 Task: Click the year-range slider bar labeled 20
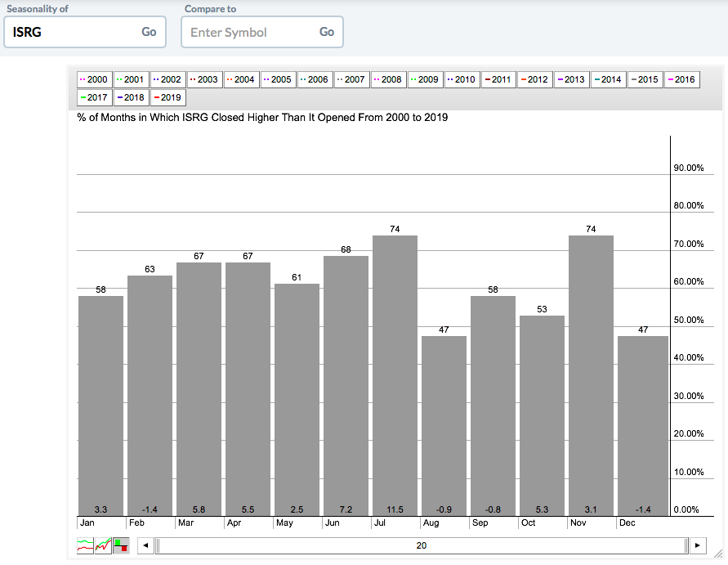(x=422, y=545)
